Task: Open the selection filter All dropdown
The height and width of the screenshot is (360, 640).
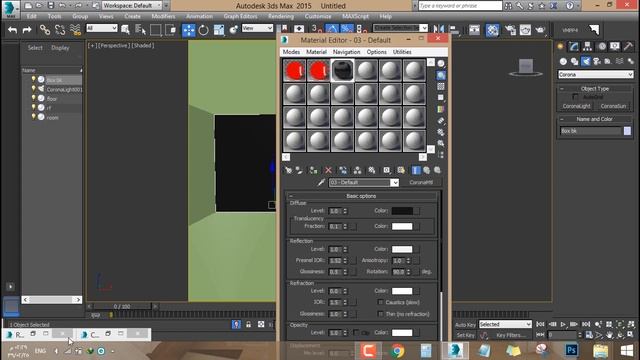Action: coord(102,28)
